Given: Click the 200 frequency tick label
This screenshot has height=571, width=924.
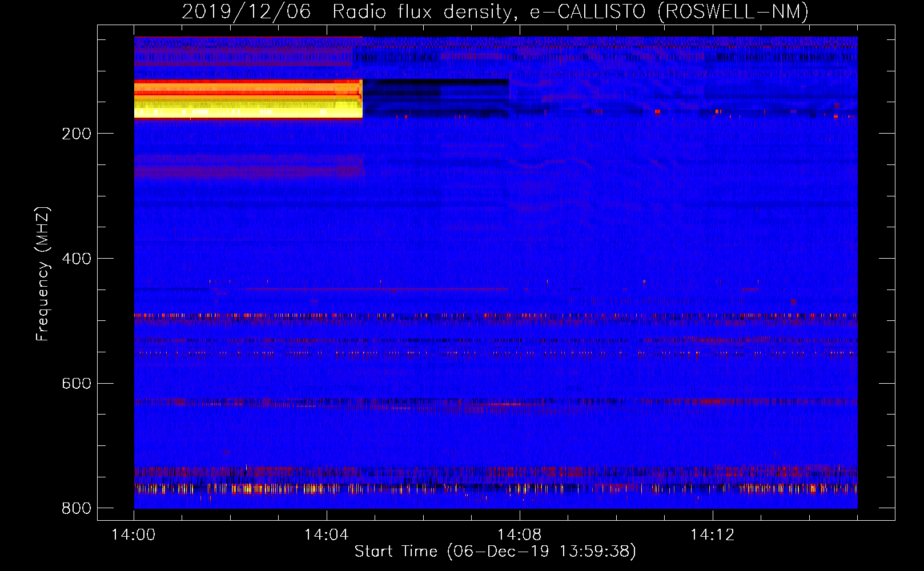Looking at the screenshot, I should coord(77,134).
